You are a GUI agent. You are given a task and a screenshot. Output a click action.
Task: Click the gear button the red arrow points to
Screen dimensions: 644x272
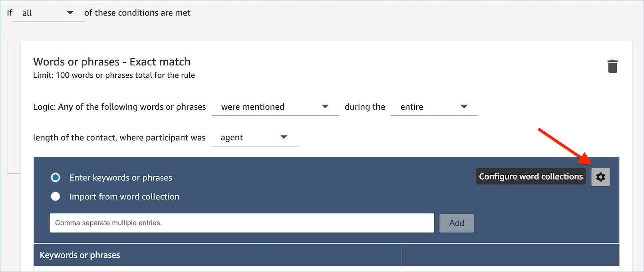point(600,176)
